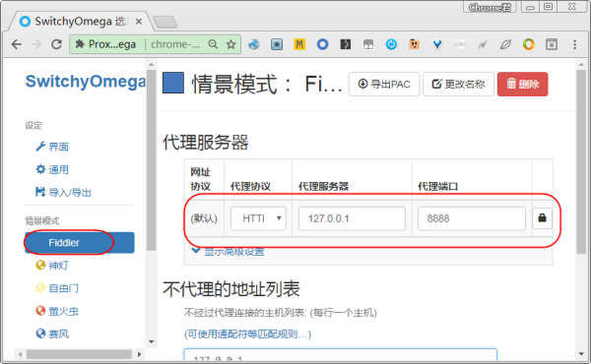Image resolution: width=591 pixels, height=364 pixels.
Task: Go back using the browser back arrow
Action: click(x=17, y=44)
